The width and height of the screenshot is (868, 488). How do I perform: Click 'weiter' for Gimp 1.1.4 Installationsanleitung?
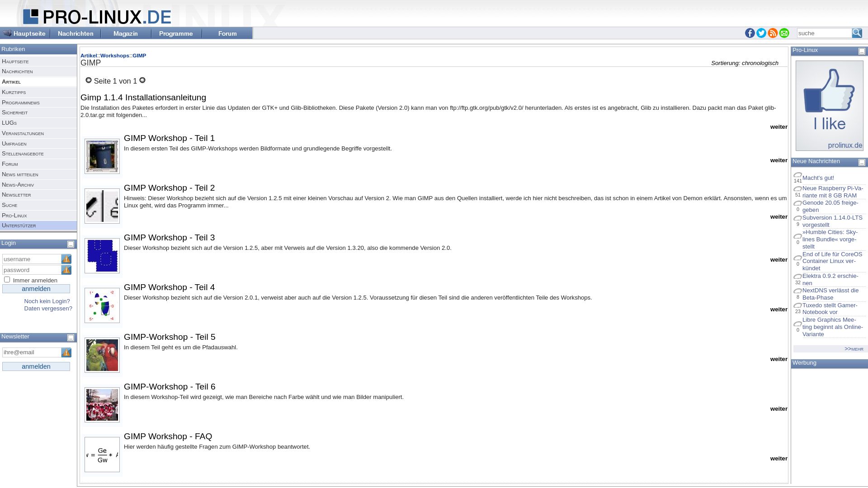coord(778,127)
